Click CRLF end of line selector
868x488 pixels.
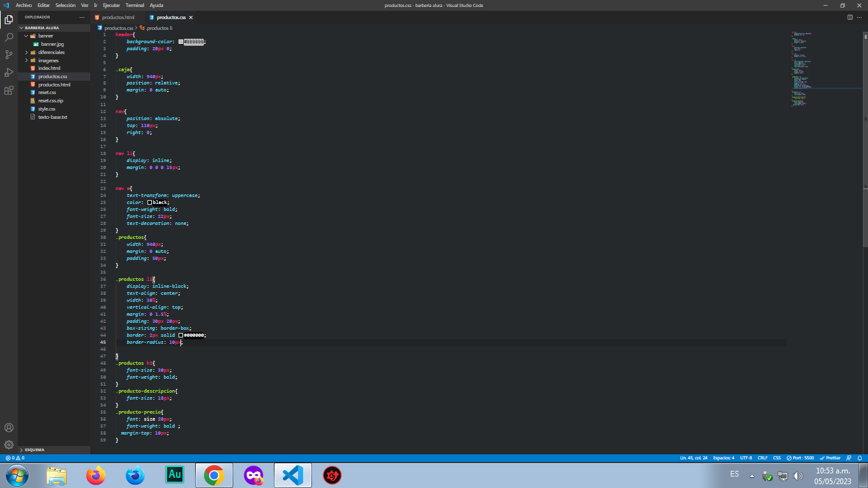[763, 457]
